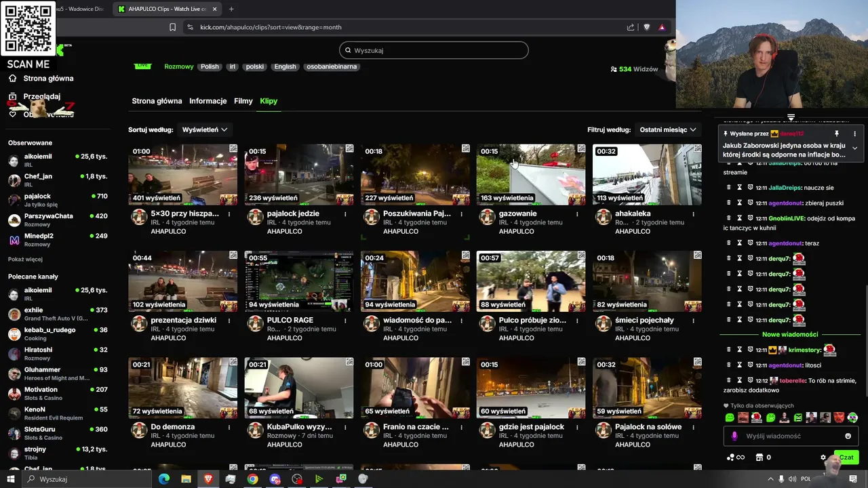The image size is (868, 488).
Task: Click the POL language indicator
Action: point(806,479)
